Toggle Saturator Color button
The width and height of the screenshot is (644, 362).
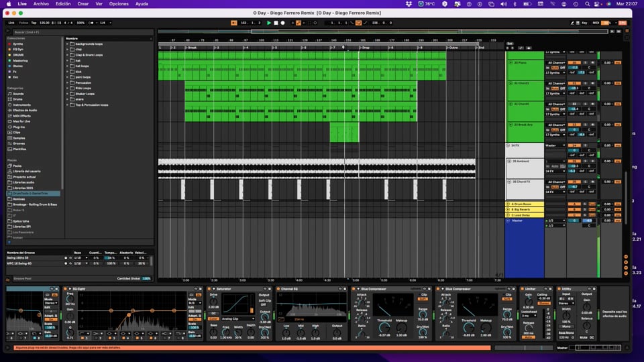[x=213, y=319]
